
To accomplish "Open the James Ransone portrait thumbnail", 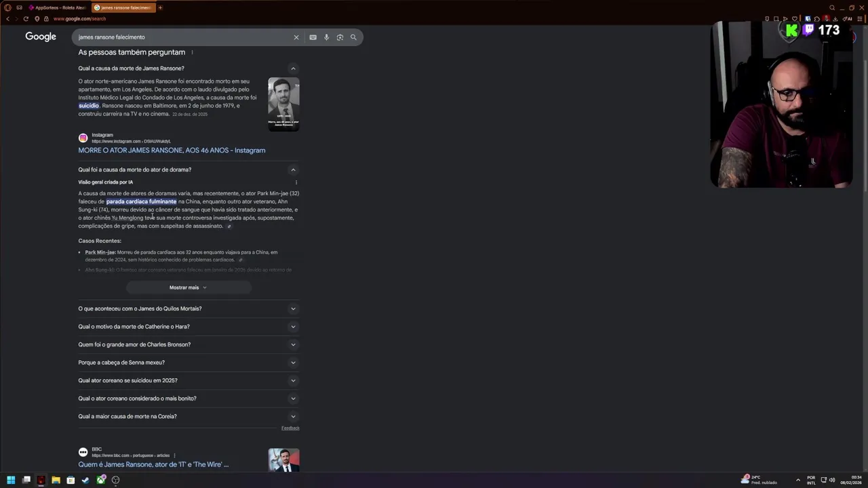I will 283,104.
